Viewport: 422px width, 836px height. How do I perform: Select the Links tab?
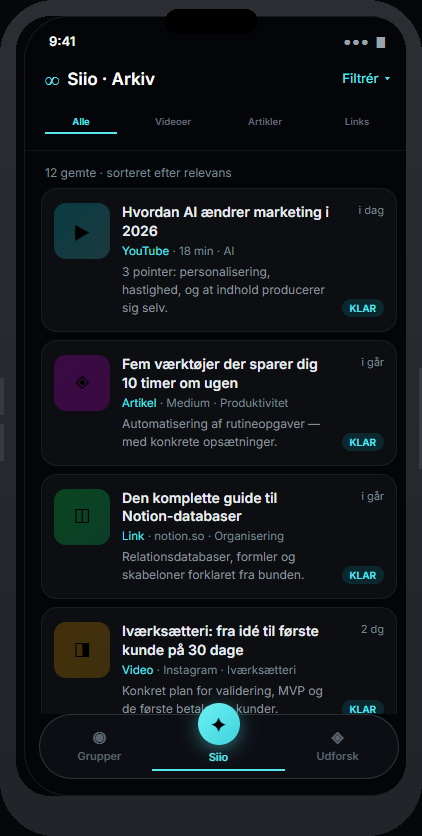(x=356, y=122)
